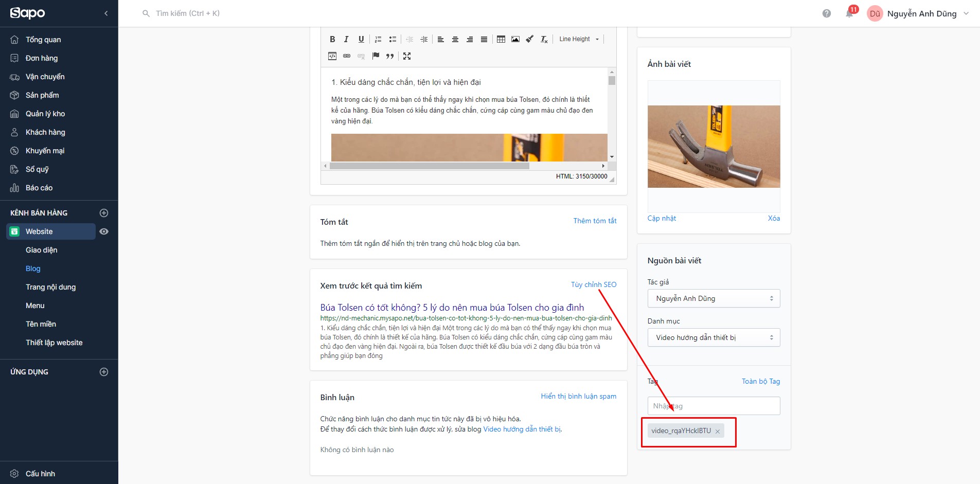Maximize the editor to fullscreen
980x484 pixels.
tap(407, 56)
